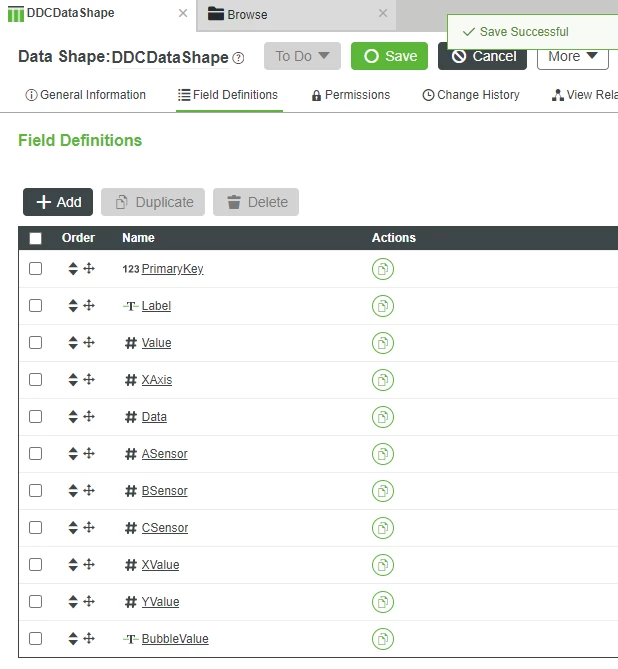Click the move cross icon on ASensor row

89,453
